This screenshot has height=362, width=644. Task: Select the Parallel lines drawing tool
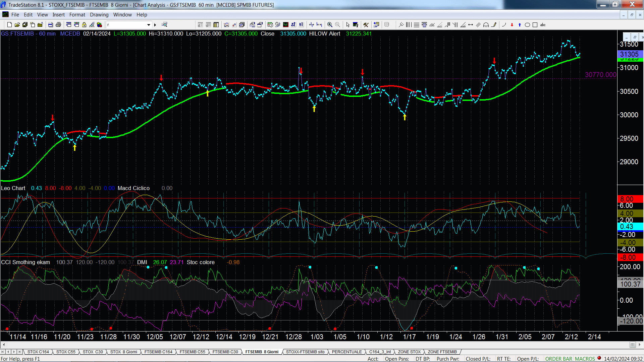[478, 25]
